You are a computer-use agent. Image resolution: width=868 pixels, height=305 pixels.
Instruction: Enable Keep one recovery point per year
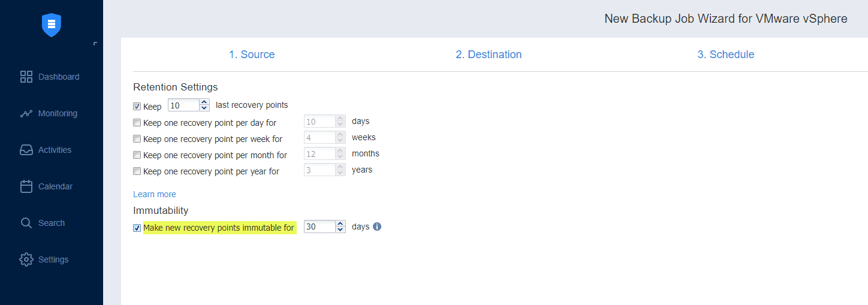pyautogui.click(x=137, y=171)
